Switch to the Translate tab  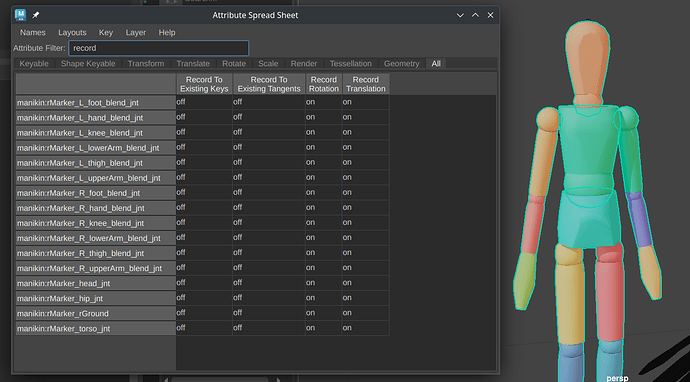193,64
